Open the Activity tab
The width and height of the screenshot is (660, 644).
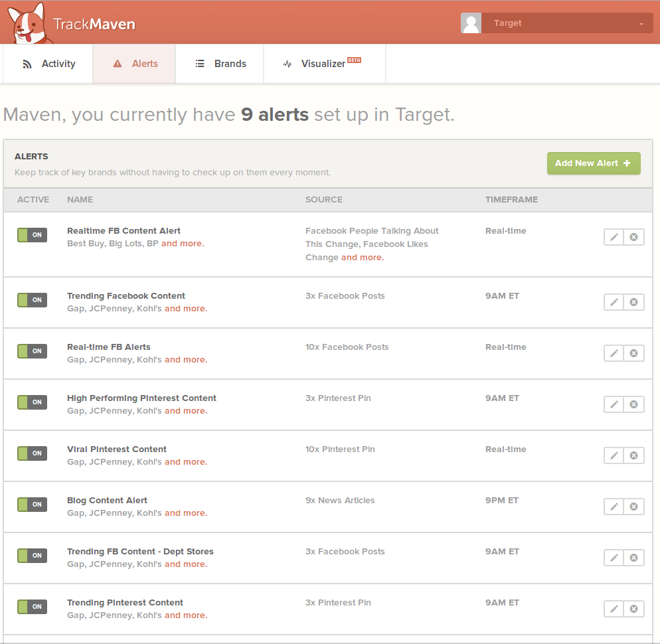coord(49,64)
